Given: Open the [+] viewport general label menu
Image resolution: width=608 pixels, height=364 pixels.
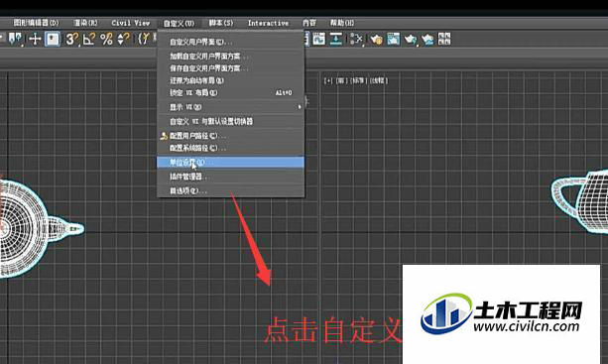Looking at the screenshot, I should pyautogui.click(x=328, y=80).
